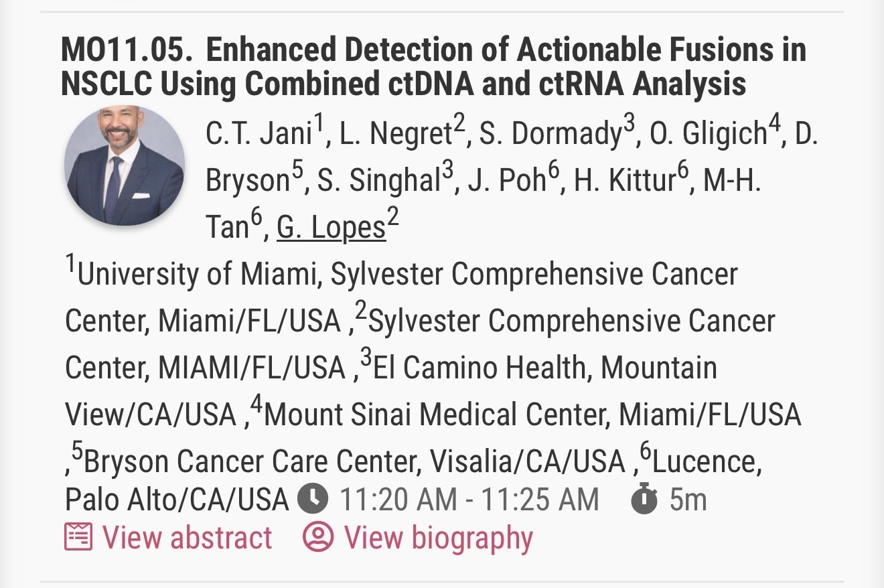Screen dimensions: 884x588
Task: Click the author name L. Negret
Action: 392,135
